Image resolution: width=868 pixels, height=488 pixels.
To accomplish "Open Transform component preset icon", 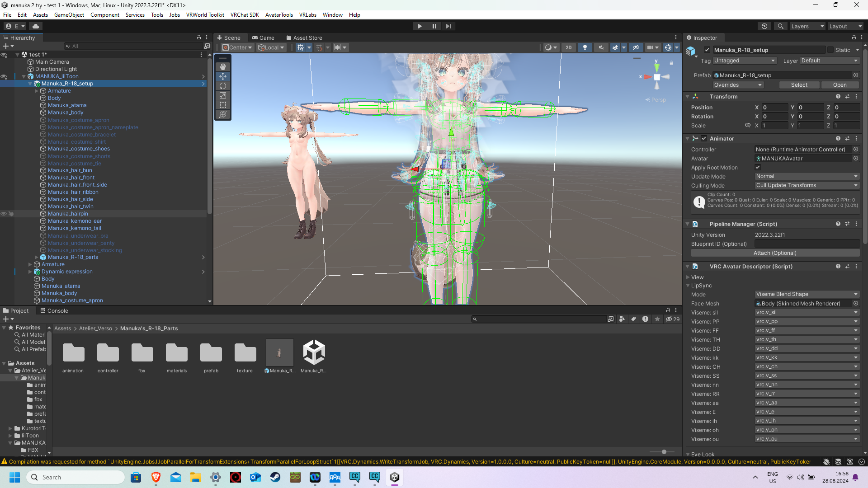I will click(x=847, y=96).
